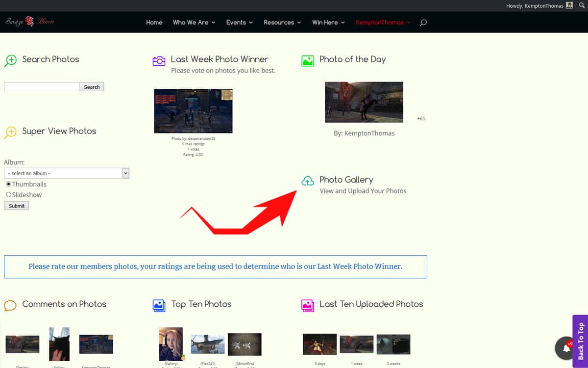Click the green Photo of the Day icon
588x368 pixels.
click(308, 61)
